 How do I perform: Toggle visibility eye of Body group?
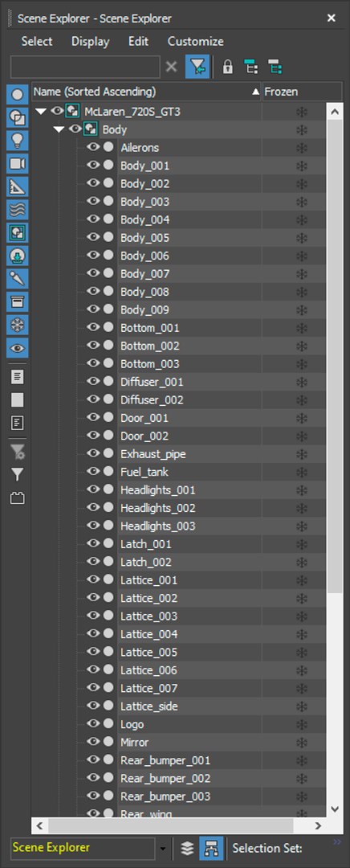coord(75,129)
